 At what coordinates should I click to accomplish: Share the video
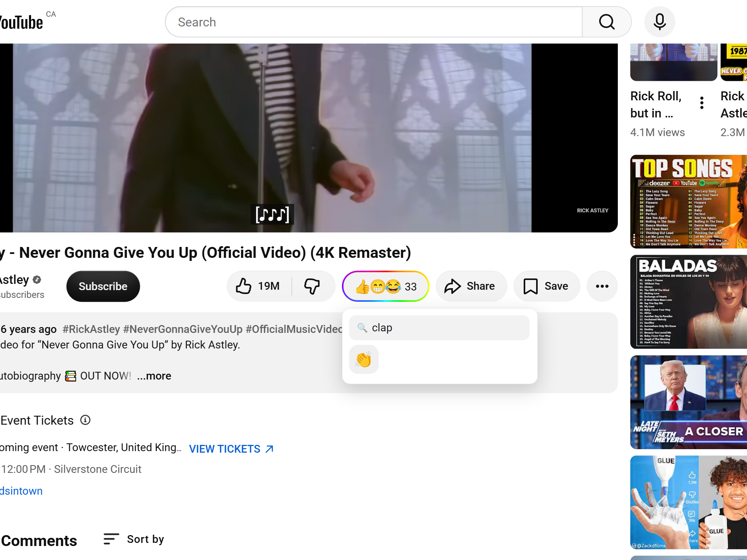click(471, 286)
